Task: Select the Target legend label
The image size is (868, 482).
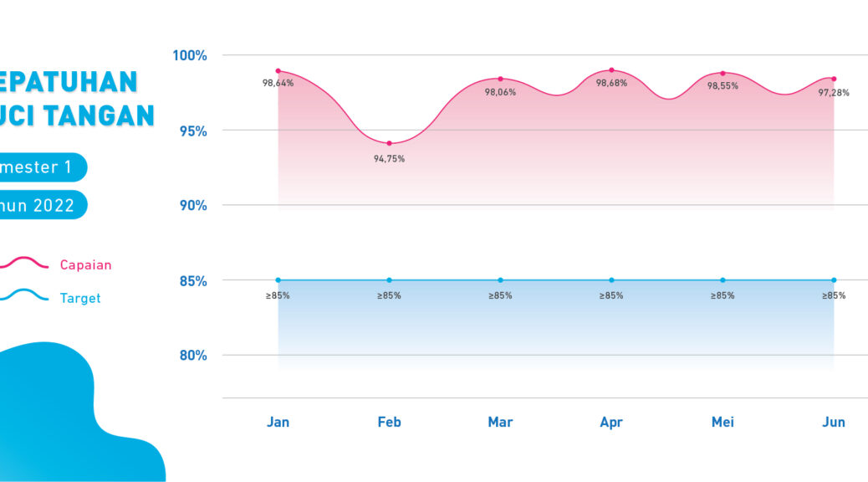Action: (x=80, y=298)
